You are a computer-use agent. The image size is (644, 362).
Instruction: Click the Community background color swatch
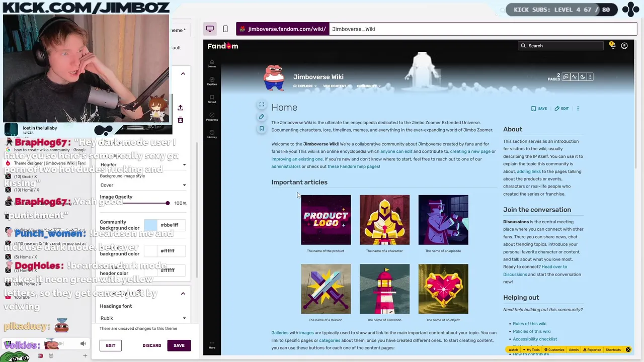click(150, 225)
